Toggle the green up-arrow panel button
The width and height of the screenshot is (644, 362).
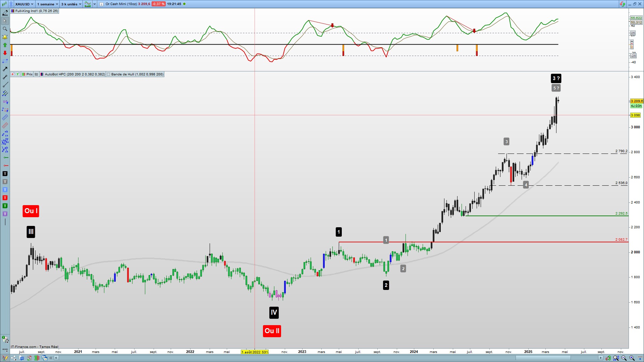(x=17, y=74)
